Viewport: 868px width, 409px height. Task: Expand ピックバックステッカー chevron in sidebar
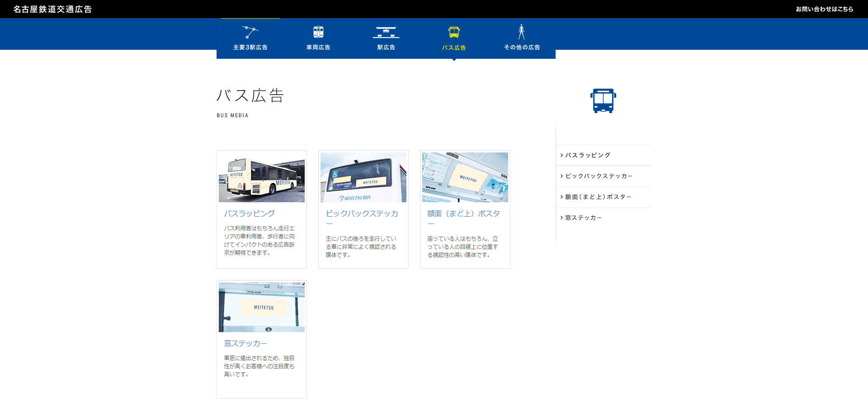561,176
